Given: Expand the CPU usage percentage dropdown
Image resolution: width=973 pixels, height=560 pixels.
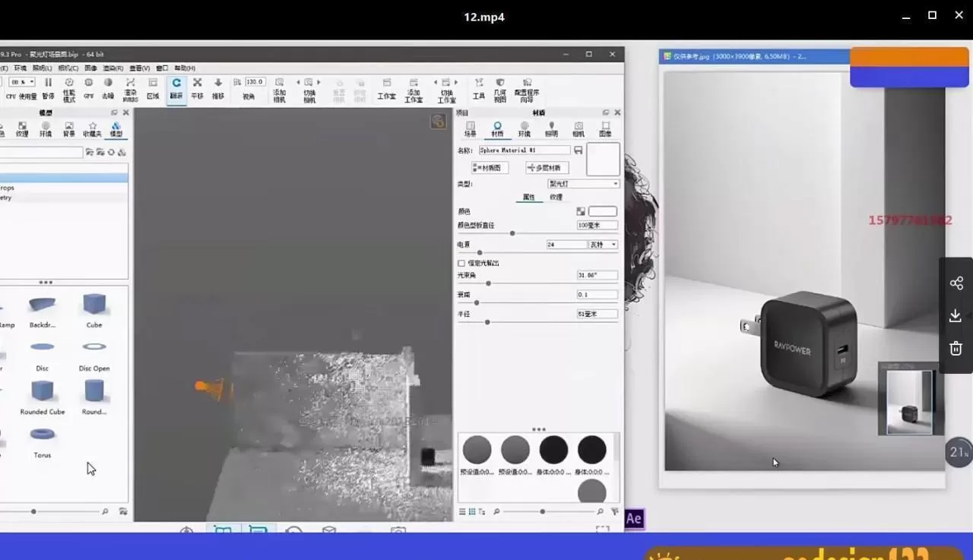Looking at the screenshot, I should click(24, 82).
